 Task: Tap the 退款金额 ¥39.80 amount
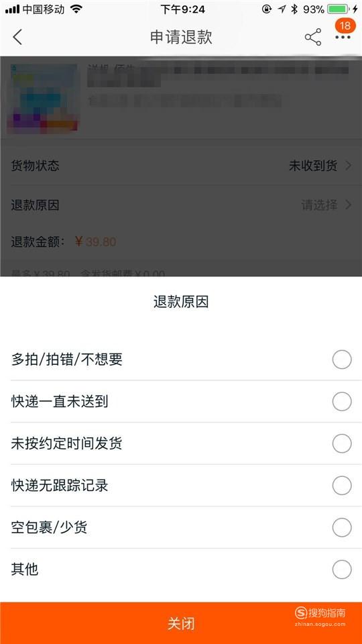point(96,241)
